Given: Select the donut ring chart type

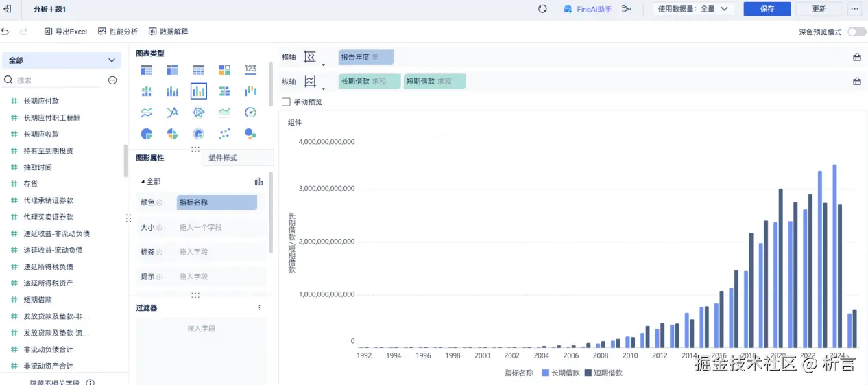Looking at the screenshot, I should click(198, 134).
